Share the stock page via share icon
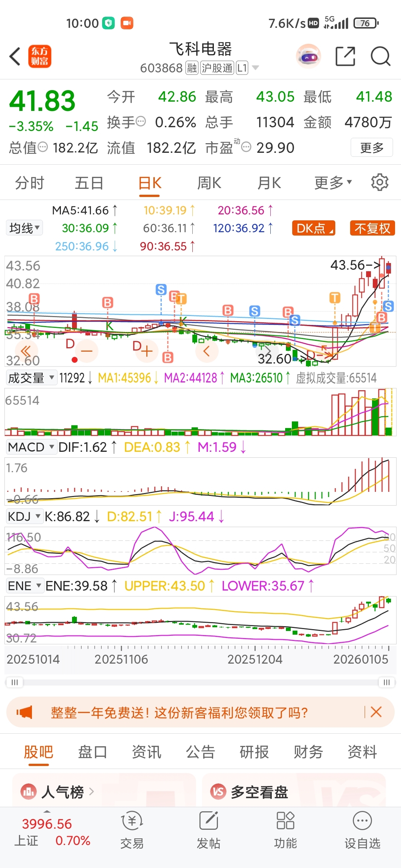401x868 pixels. [345, 56]
